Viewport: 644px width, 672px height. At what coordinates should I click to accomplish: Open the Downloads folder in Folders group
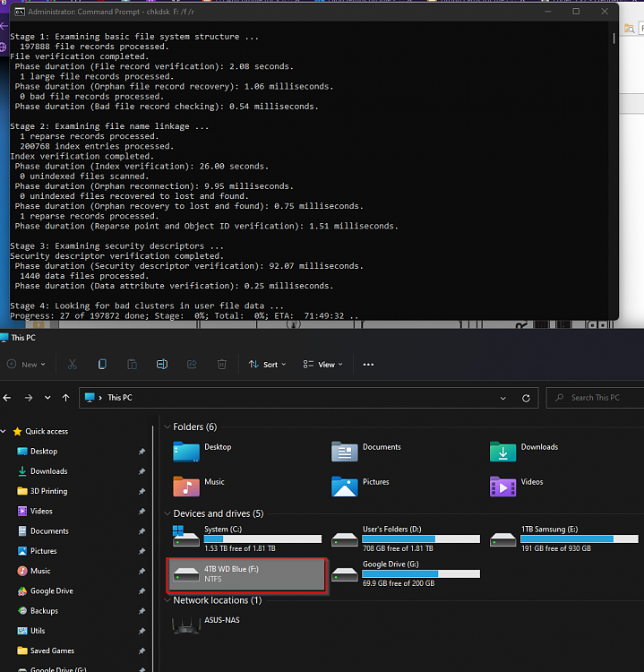click(503, 452)
